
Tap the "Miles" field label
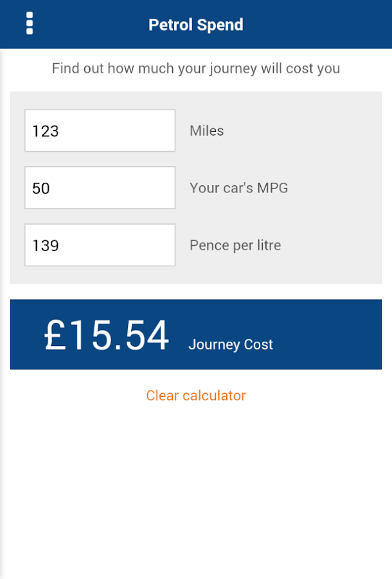tap(207, 131)
